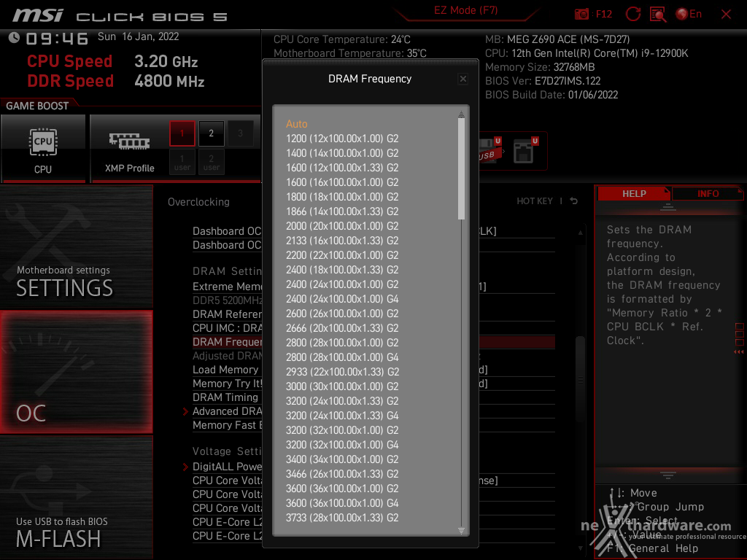Viewport: 747px width, 560px height.
Task: Open Motherboard SETTINGS section
Action: [x=76, y=246]
